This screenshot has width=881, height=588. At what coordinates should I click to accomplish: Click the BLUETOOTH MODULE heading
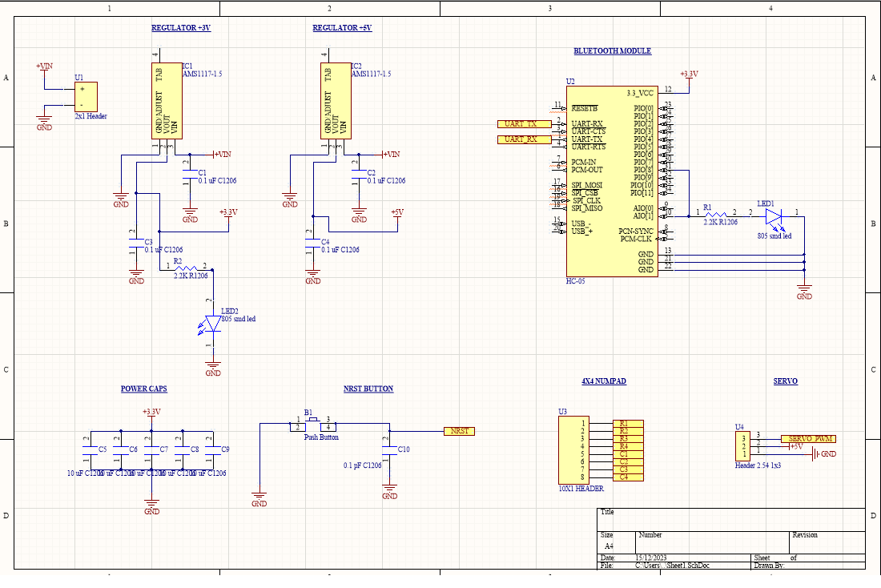[x=613, y=50]
